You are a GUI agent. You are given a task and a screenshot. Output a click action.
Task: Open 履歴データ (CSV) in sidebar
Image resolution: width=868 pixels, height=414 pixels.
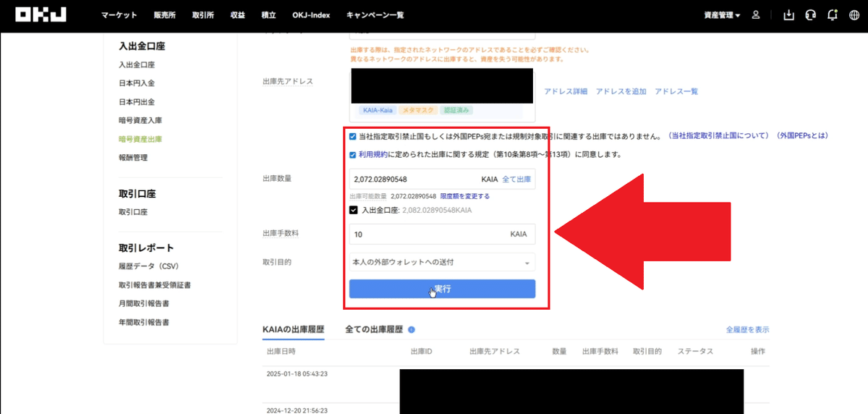149,266
